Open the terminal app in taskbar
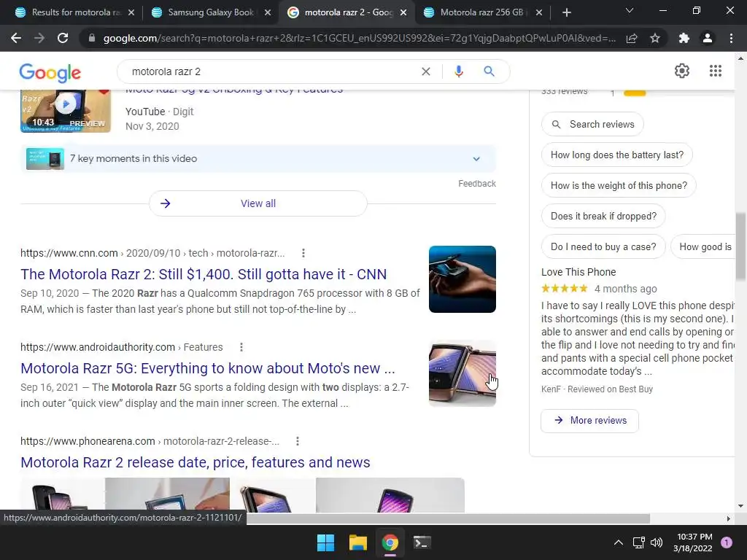Screen dimensions: 747x560 (422, 542)
